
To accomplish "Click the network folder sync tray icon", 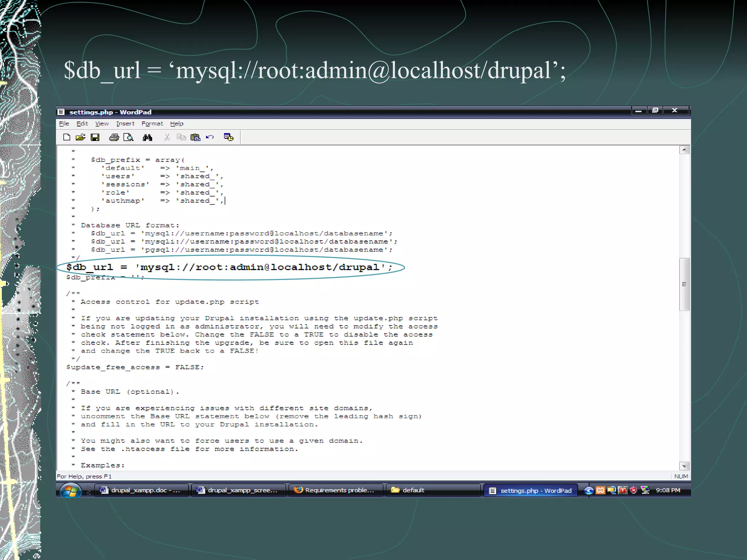I will [612, 490].
